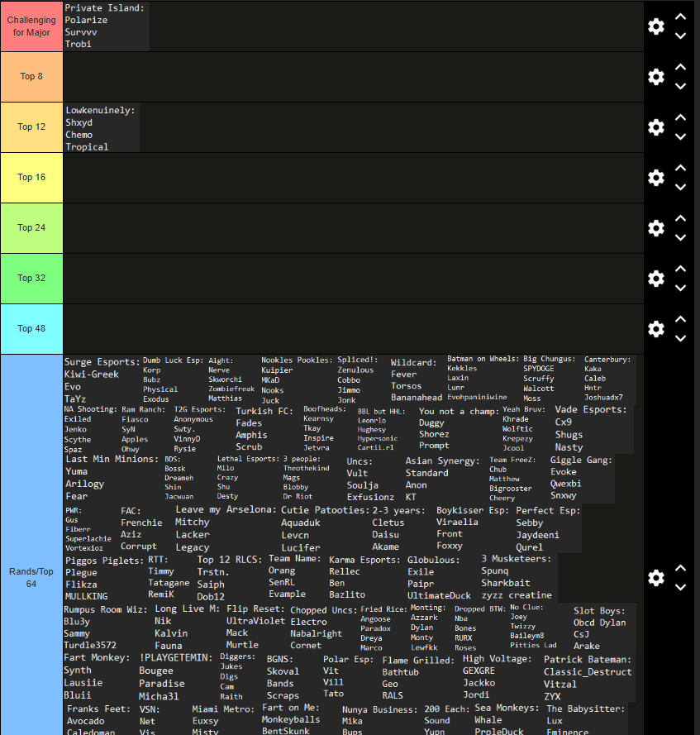Move Top 16 row up

[680, 168]
